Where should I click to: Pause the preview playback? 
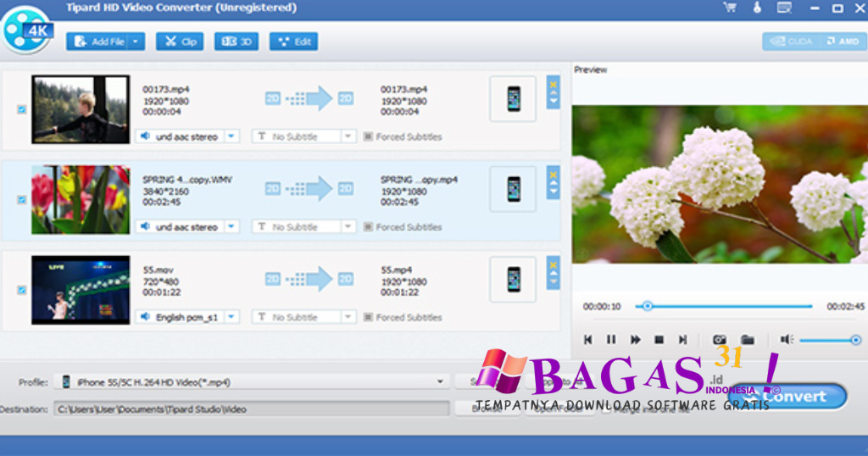(611, 340)
